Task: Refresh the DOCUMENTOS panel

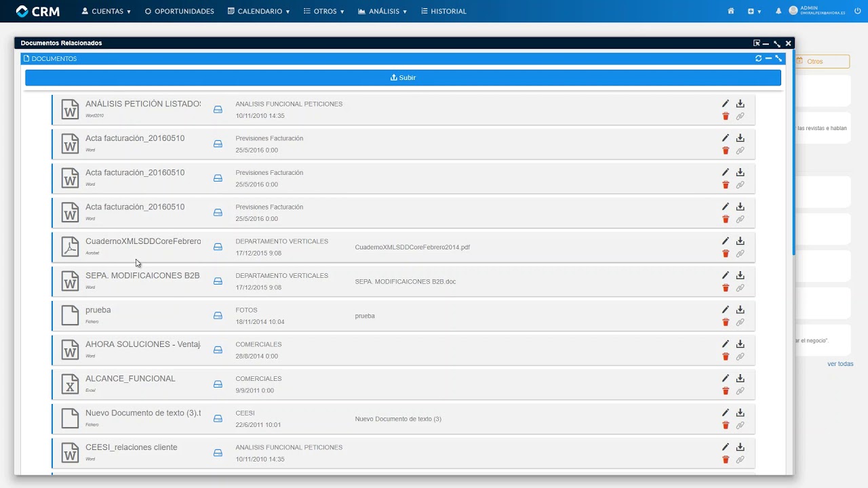Action: click(758, 58)
